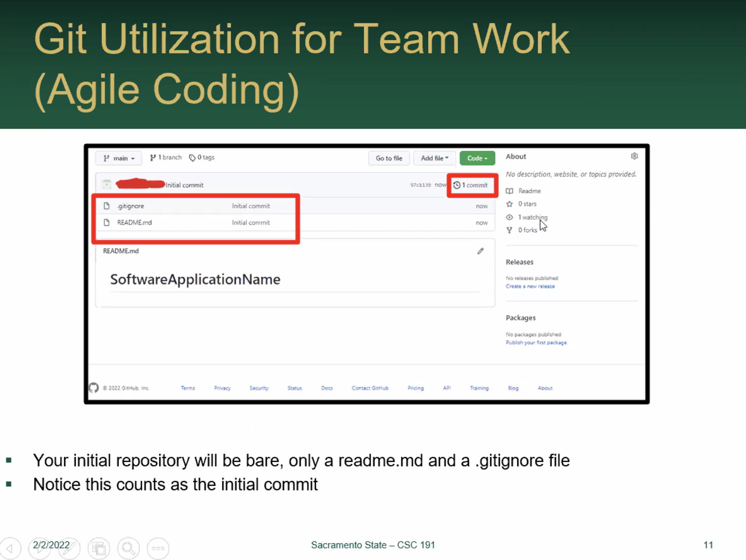Click the Readme book icon
This screenshot has width=746, height=560.
(509, 191)
